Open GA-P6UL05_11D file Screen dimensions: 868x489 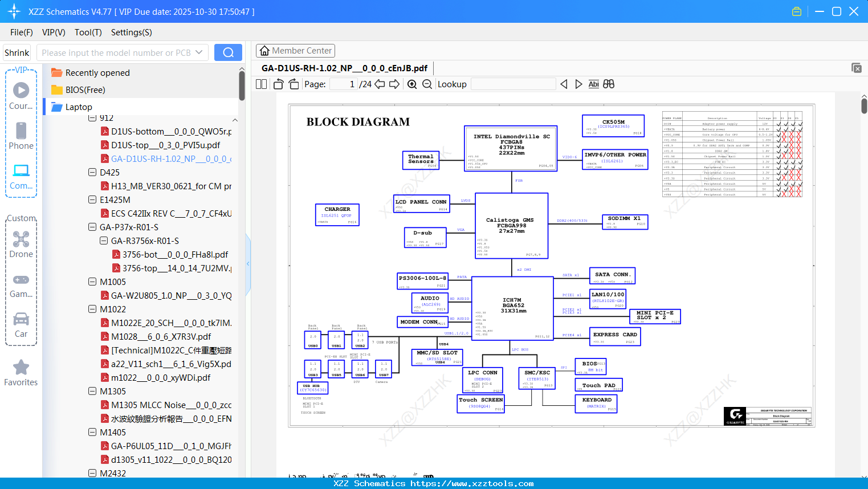[166, 446]
